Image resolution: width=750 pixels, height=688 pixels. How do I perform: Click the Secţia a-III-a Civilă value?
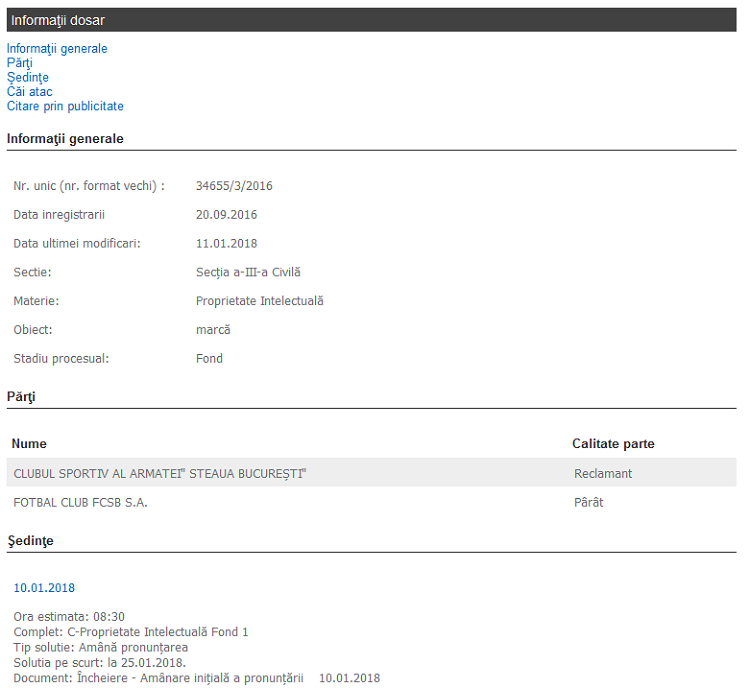248,272
